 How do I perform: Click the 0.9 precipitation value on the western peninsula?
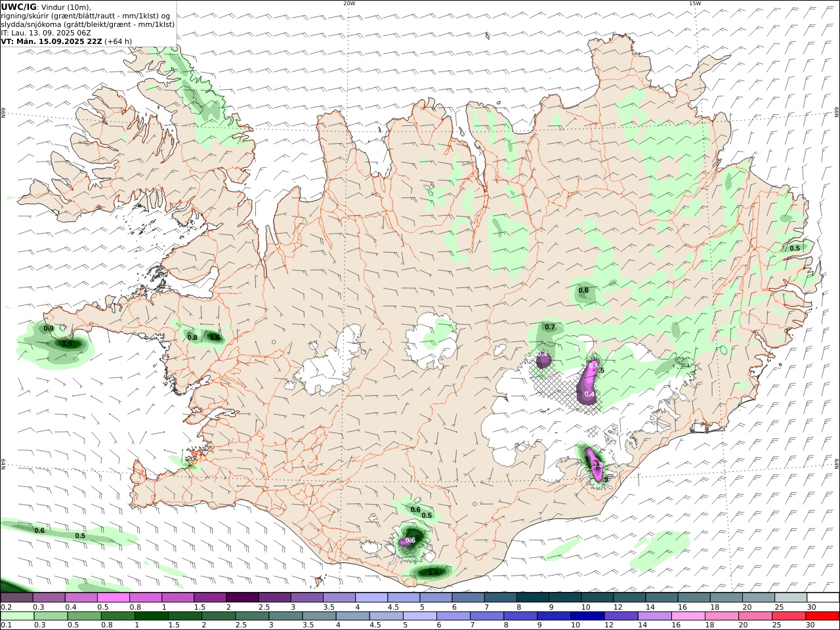point(49,328)
